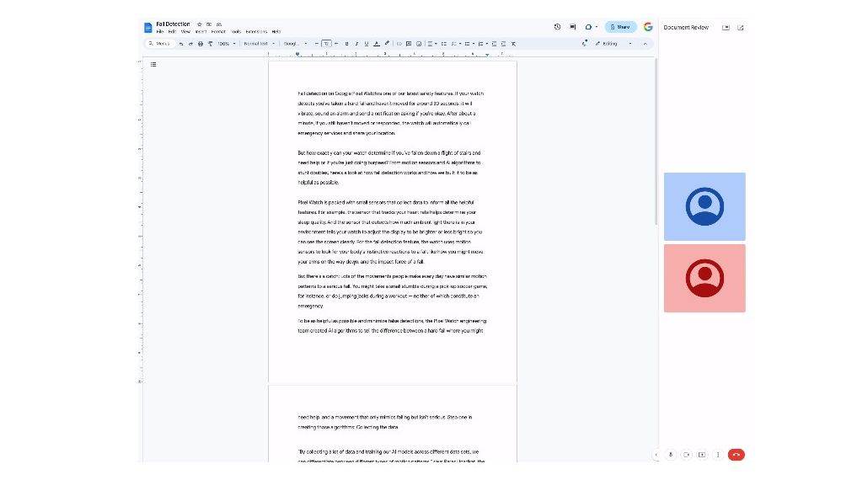
Task: Choose the text color button
Action: click(376, 43)
